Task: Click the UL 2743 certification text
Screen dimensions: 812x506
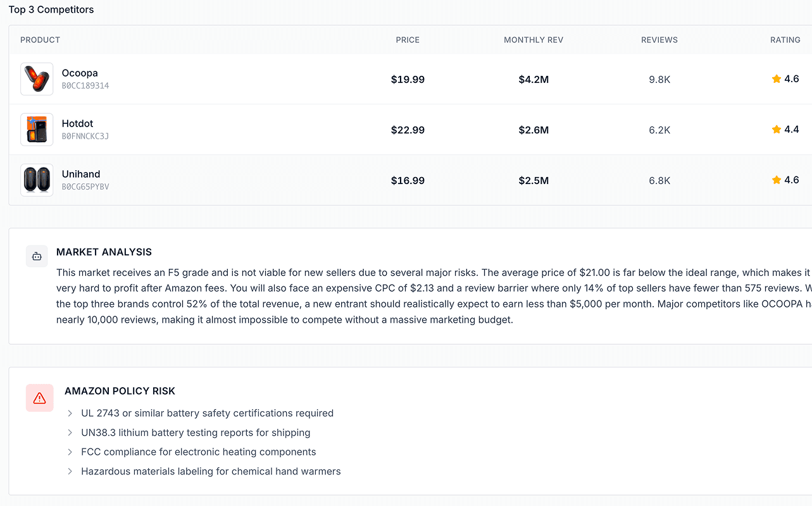Action: (207, 413)
